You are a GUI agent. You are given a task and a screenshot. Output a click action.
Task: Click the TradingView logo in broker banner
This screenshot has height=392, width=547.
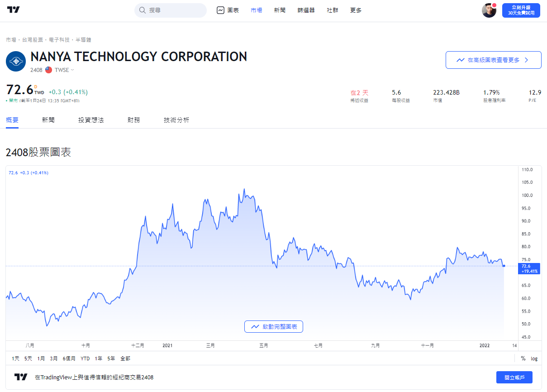pyautogui.click(x=21, y=377)
